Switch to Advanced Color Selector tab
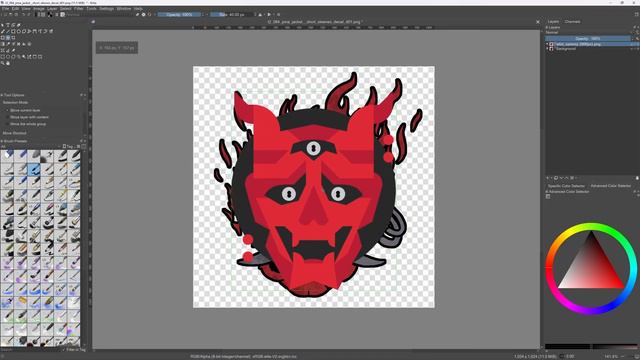The width and height of the screenshot is (640, 360). 611,186
